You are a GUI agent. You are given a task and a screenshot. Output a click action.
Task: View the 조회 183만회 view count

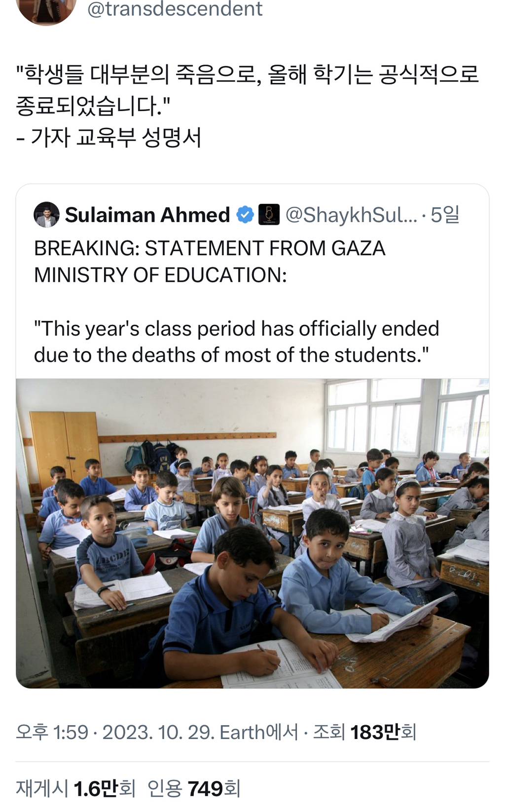[x=365, y=732]
